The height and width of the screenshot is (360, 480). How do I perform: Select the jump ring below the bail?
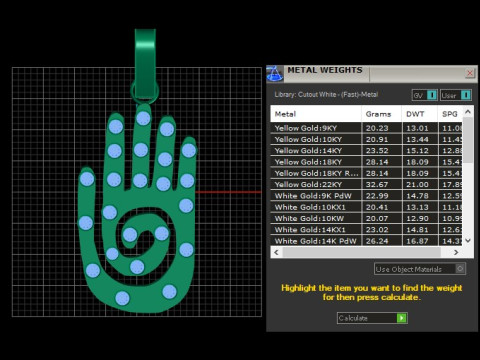[x=145, y=91]
